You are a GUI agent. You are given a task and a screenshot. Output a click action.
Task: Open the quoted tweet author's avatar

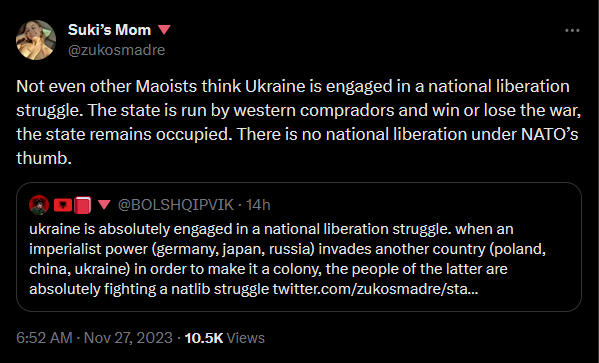pyautogui.click(x=39, y=205)
